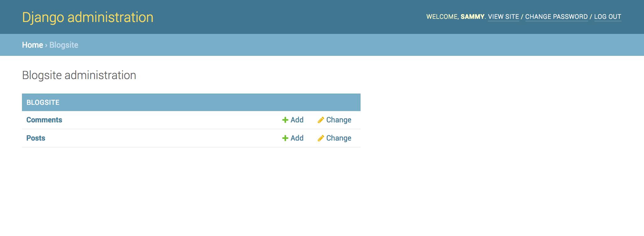Image resolution: width=644 pixels, height=236 pixels.
Task: Open the Comments model list
Action: pos(44,120)
